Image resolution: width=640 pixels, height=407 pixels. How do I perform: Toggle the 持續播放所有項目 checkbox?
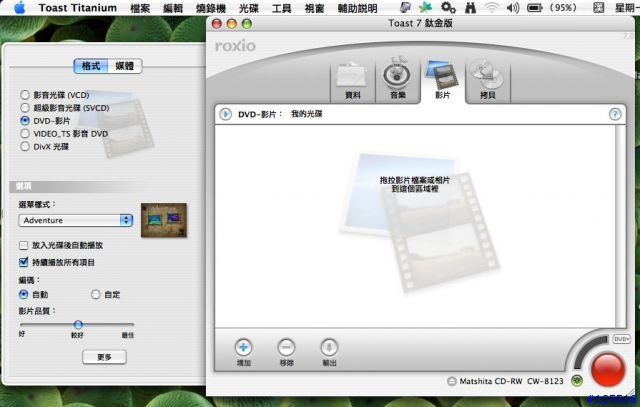pos(24,262)
